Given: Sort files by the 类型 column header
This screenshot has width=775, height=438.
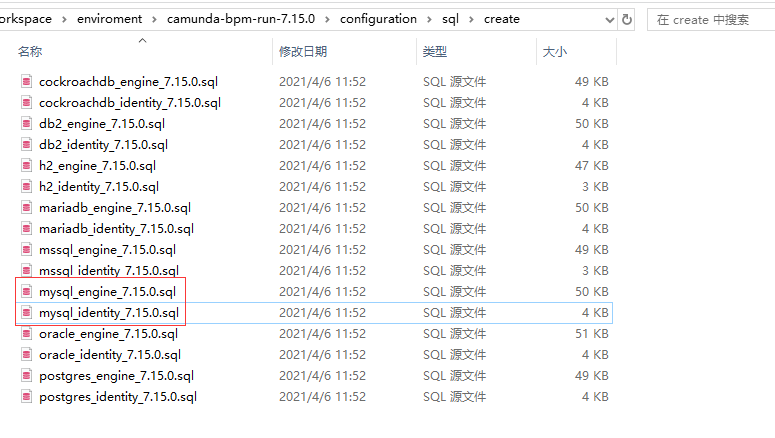Looking at the screenshot, I should [x=435, y=51].
